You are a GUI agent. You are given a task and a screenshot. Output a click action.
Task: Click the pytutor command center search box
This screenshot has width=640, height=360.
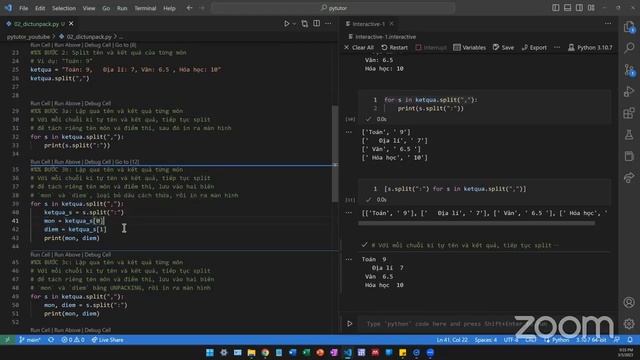pyautogui.click(x=333, y=8)
